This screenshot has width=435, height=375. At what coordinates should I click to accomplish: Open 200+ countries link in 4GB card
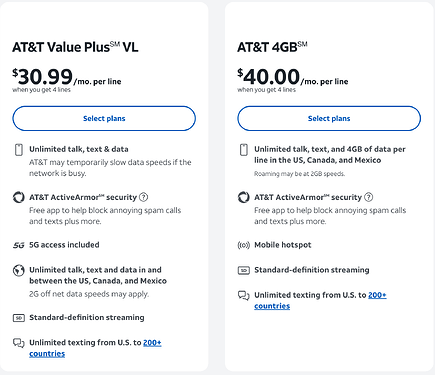pos(320,300)
